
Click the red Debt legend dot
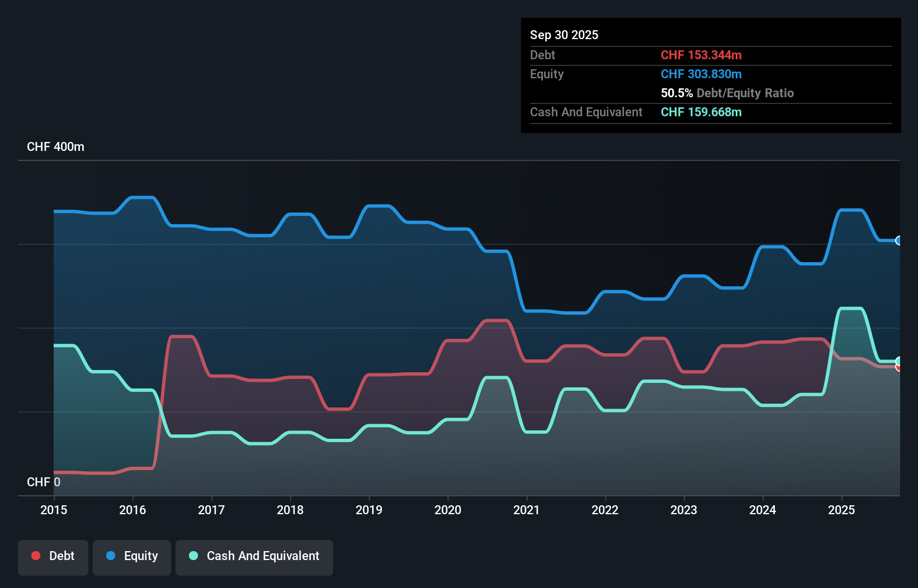36,556
